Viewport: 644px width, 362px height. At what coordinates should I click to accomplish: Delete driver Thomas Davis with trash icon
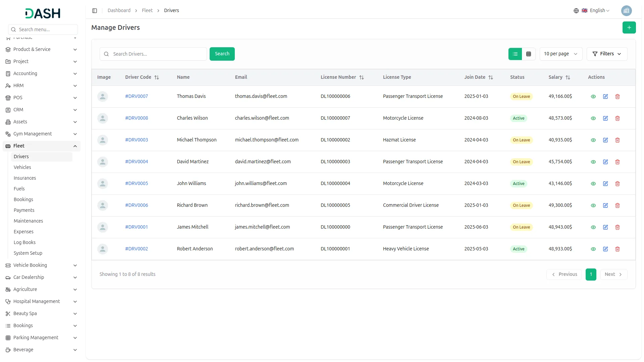tap(617, 97)
